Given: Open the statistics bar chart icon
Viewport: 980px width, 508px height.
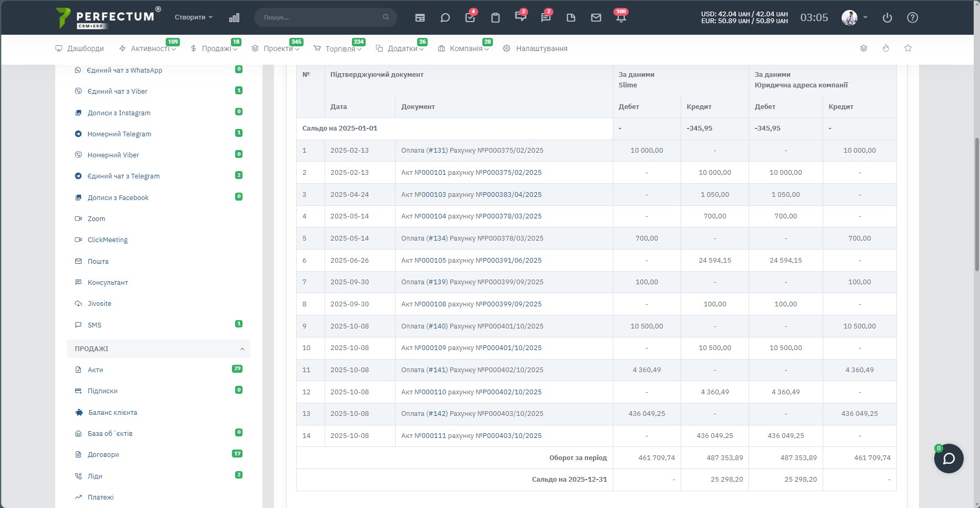Looking at the screenshot, I should [x=234, y=17].
